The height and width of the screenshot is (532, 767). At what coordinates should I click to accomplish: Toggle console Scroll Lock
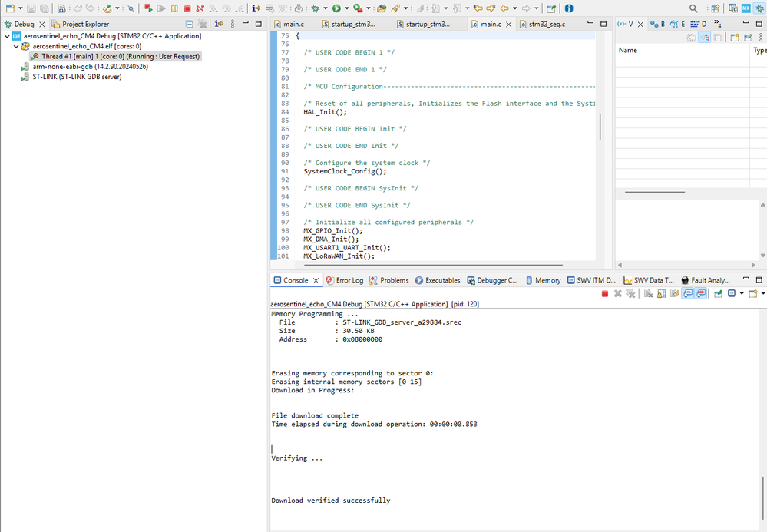coord(661,293)
